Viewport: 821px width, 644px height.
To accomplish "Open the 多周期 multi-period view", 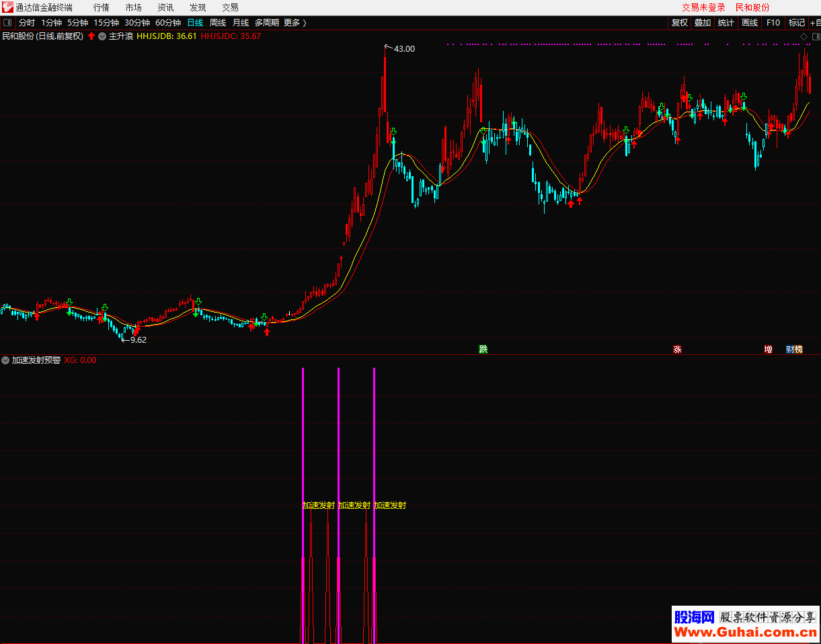I will click(x=266, y=23).
